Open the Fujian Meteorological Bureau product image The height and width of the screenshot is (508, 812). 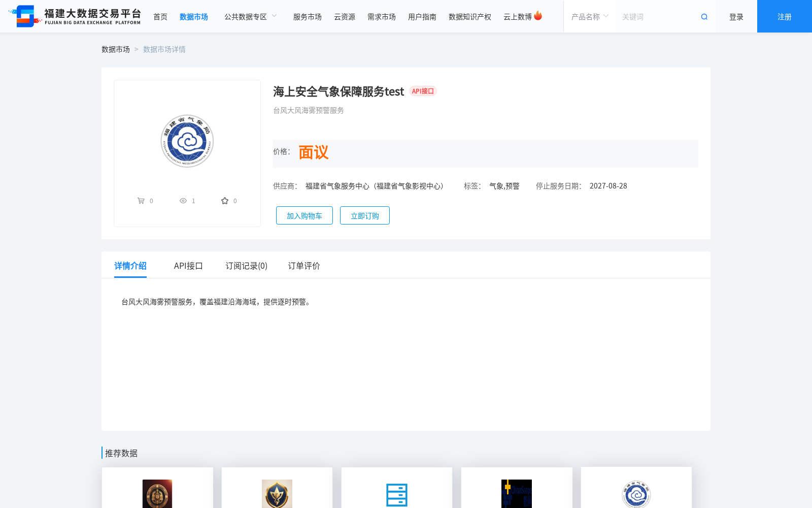click(187, 141)
